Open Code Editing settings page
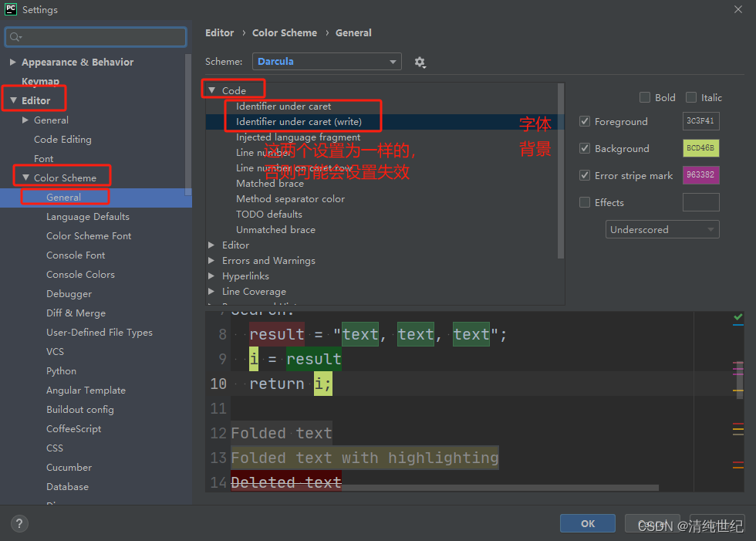The height and width of the screenshot is (541, 756). click(x=62, y=140)
